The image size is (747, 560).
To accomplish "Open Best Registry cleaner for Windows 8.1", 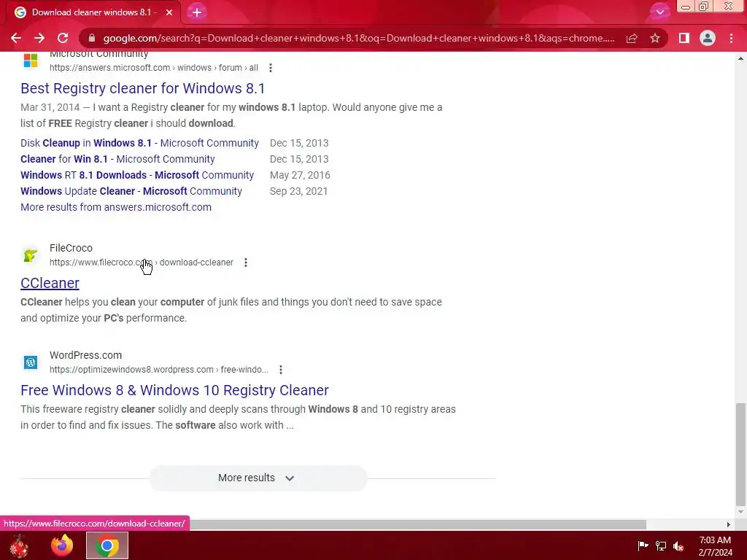I will click(142, 88).
